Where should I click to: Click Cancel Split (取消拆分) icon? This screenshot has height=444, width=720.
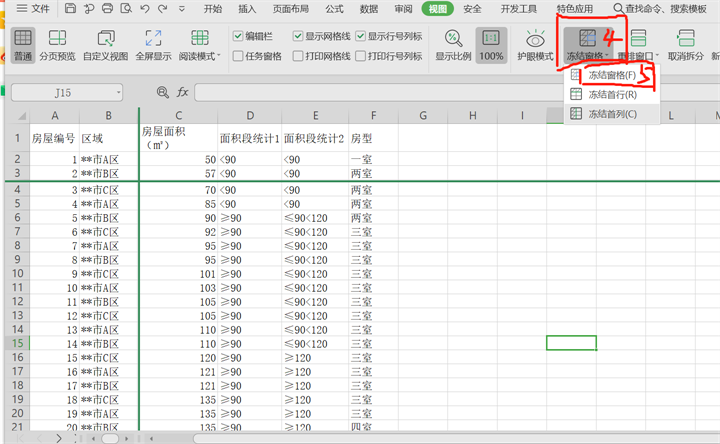(686, 40)
